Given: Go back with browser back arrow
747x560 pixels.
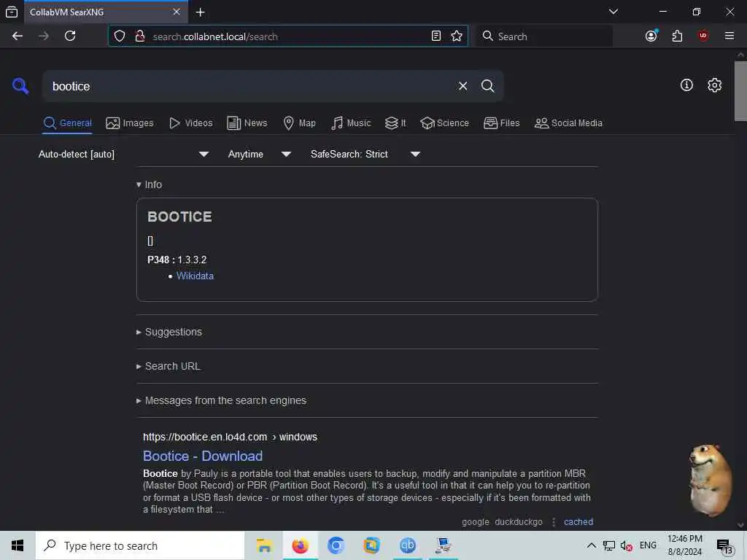Looking at the screenshot, I should click(x=18, y=36).
